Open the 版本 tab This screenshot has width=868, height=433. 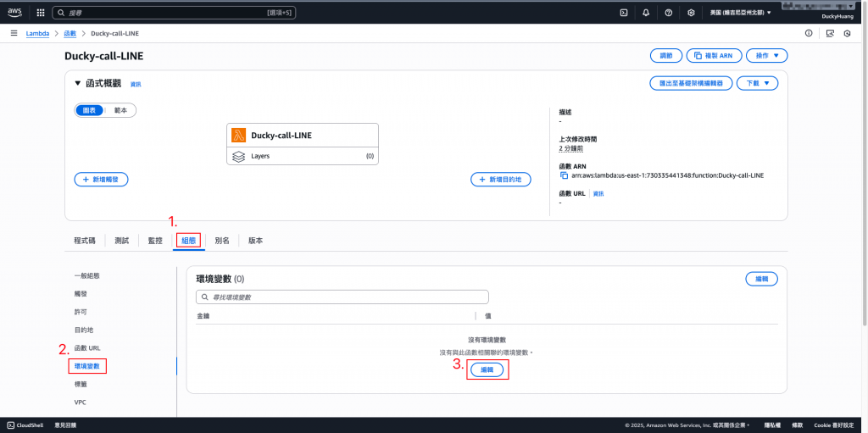255,241
